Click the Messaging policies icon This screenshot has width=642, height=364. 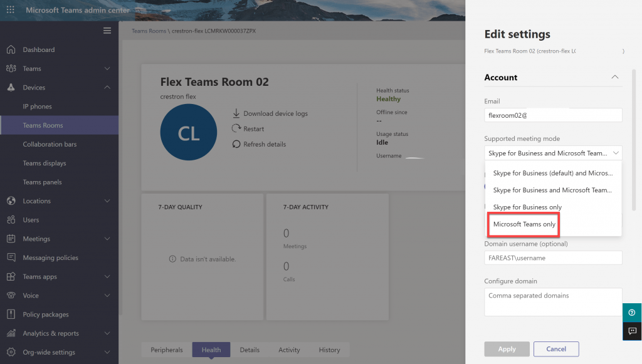tap(11, 257)
